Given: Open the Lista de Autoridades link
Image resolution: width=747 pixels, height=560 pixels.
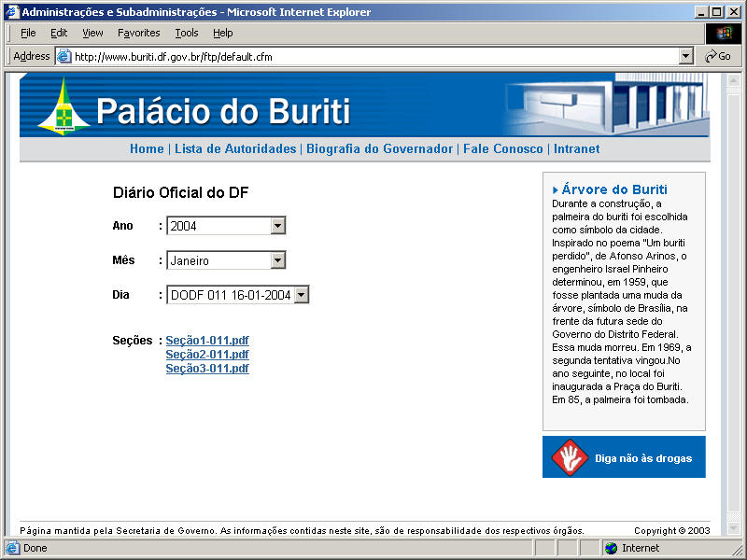Looking at the screenshot, I should tap(235, 149).
